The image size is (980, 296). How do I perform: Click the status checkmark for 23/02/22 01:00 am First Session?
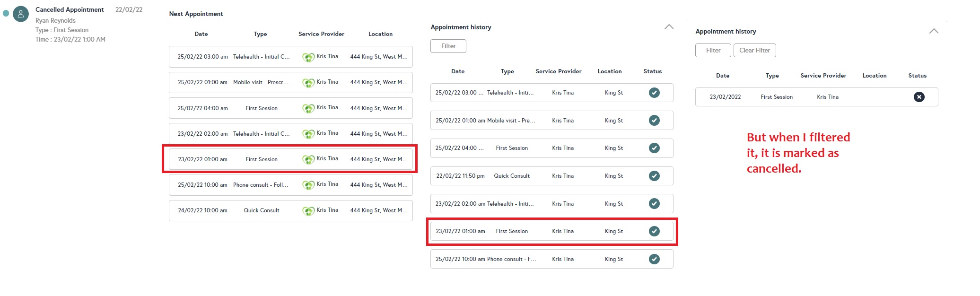654,231
